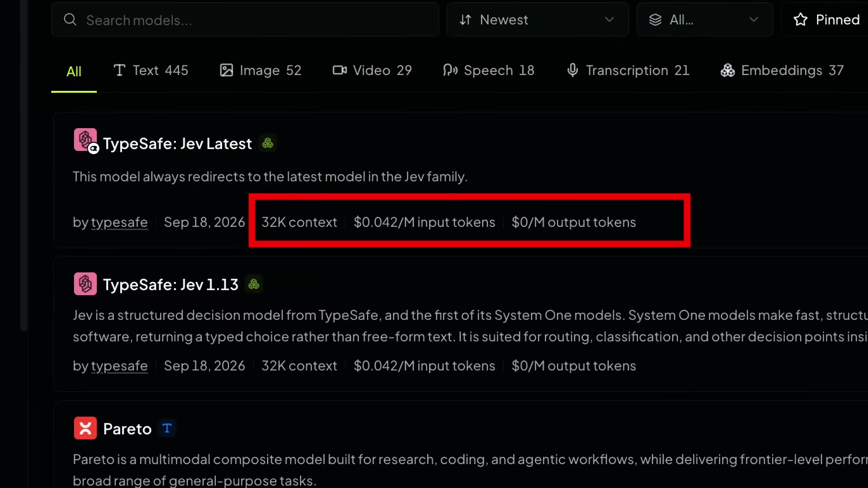Click embeddings badge next to Jev Latest

coord(268,143)
